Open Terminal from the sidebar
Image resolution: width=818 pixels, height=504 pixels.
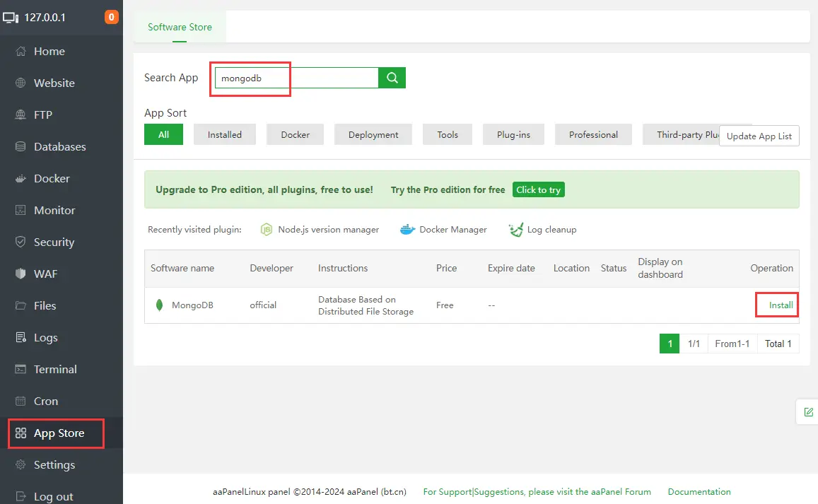(x=55, y=369)
